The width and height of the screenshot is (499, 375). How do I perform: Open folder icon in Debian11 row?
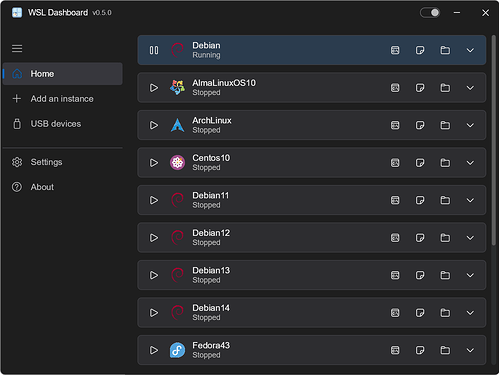point(445,200)
